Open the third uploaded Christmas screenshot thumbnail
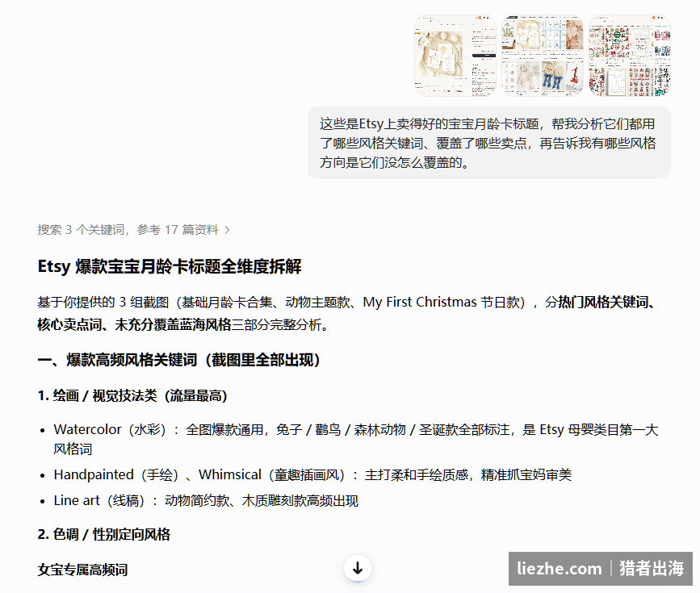The image size is (700, 593). point(630,56)
